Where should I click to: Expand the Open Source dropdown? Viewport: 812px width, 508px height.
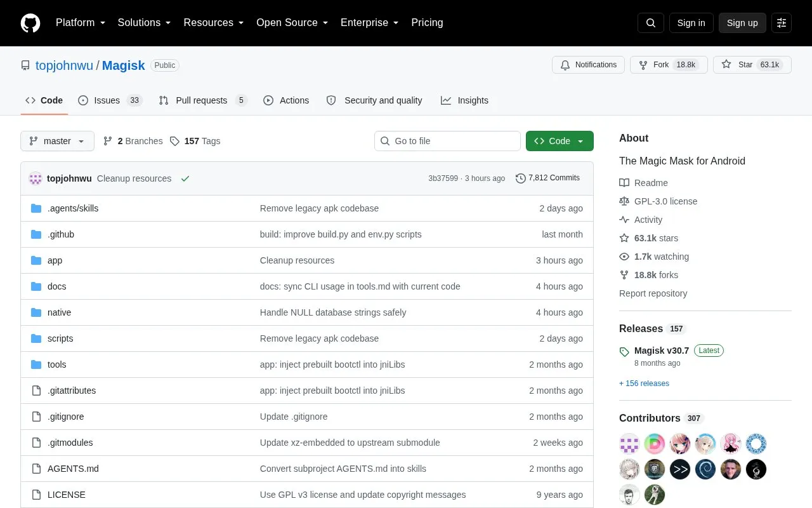(x=292, y=23)
